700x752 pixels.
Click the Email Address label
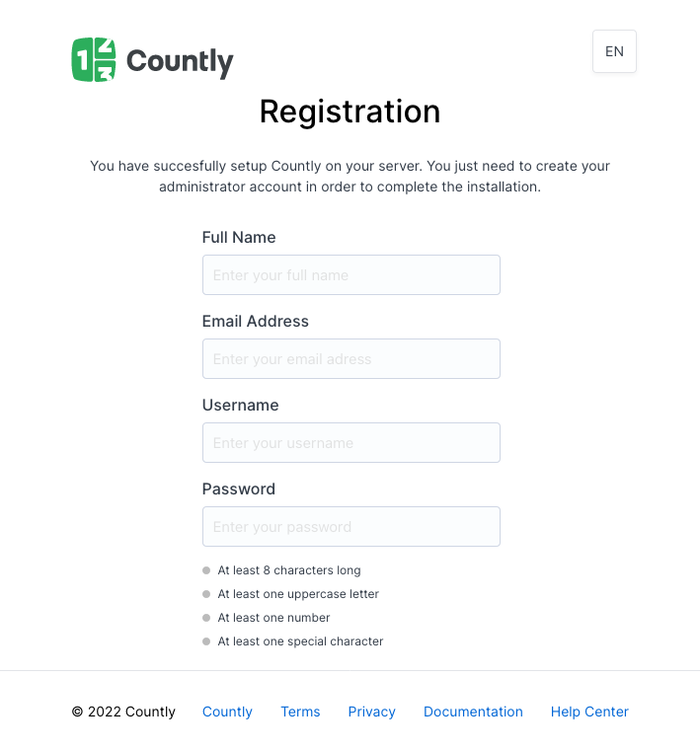[x=256, y=322]
